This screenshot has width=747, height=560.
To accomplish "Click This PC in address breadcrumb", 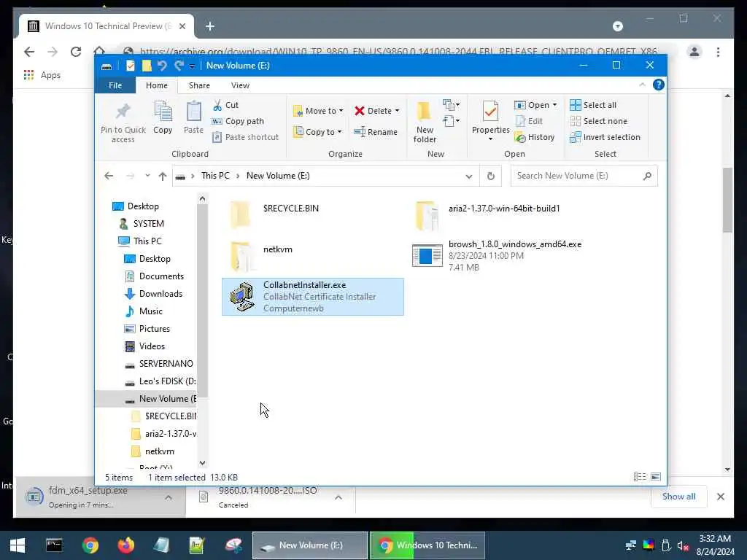I will pos(215,176).
